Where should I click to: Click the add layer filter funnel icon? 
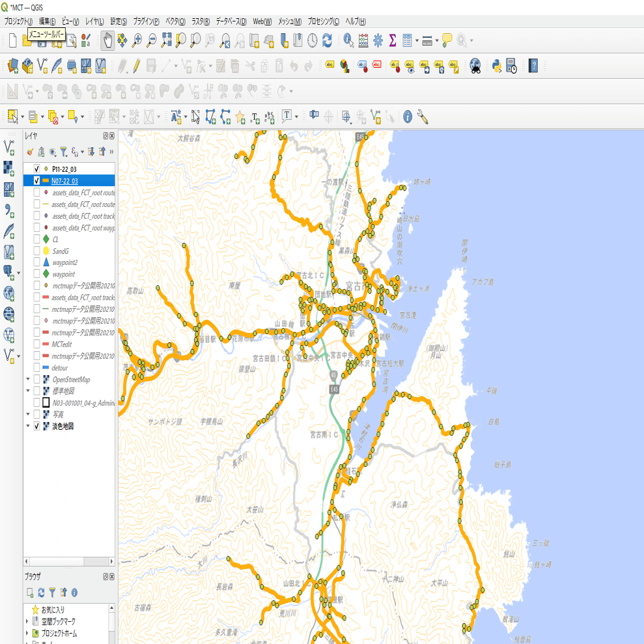tap(64, 152)
